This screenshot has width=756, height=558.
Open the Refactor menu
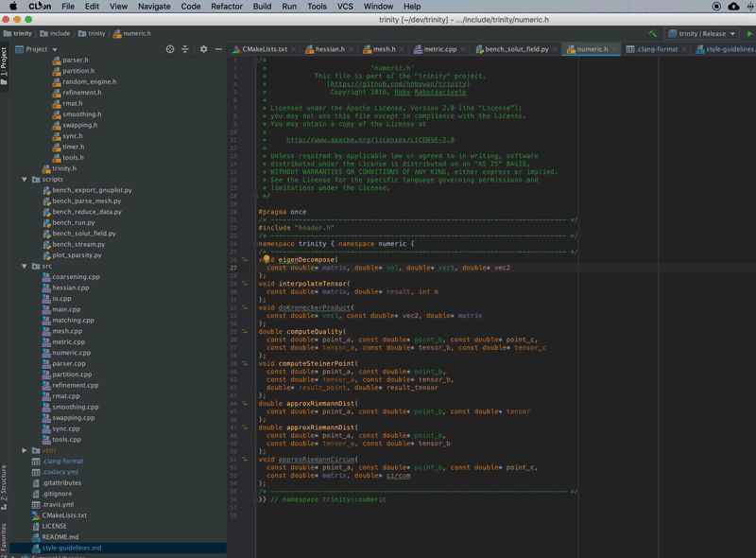[x=227, y=7]
